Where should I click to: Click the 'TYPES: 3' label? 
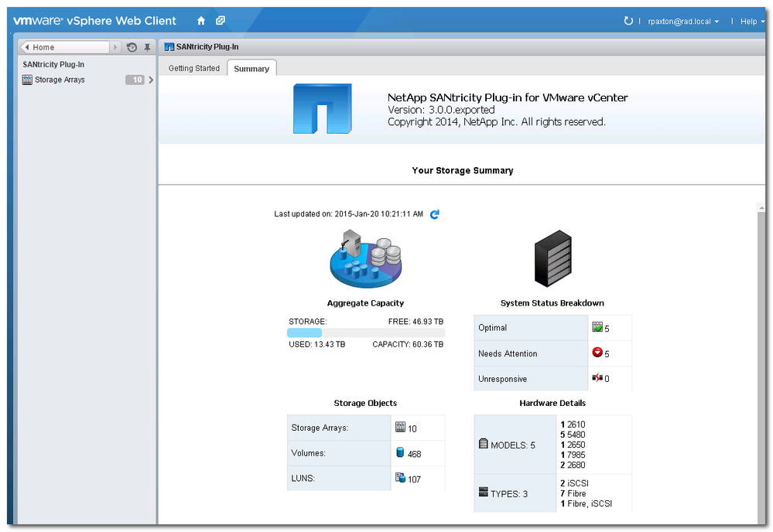pyautogui.click(x=509, y=494)
